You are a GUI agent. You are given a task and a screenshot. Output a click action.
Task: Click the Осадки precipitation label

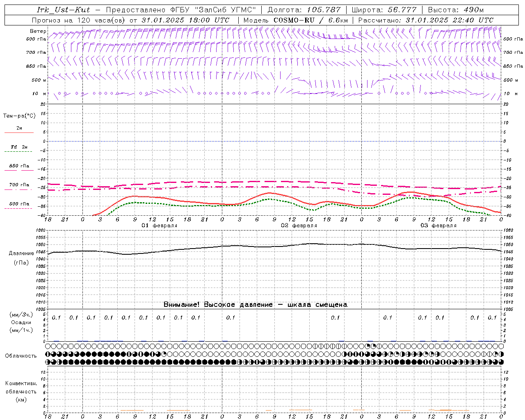coord(21,322)
